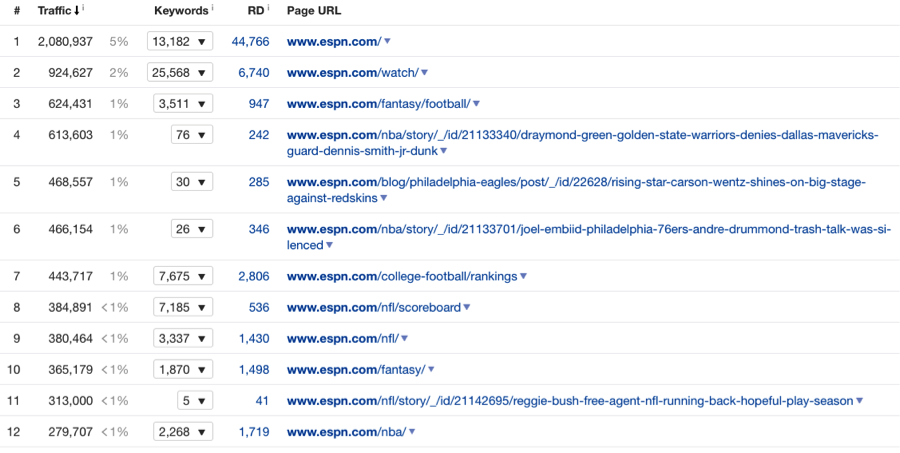The width and height of the screenshot is (900, 453).
Task: Open the 25,568 keywords dropdown
Action: coord(180,72)
